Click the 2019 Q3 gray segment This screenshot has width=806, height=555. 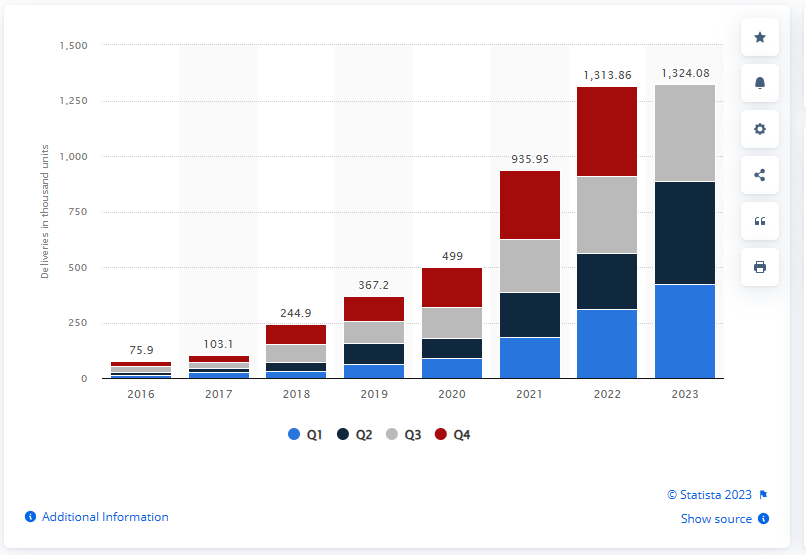pos(374,333)
